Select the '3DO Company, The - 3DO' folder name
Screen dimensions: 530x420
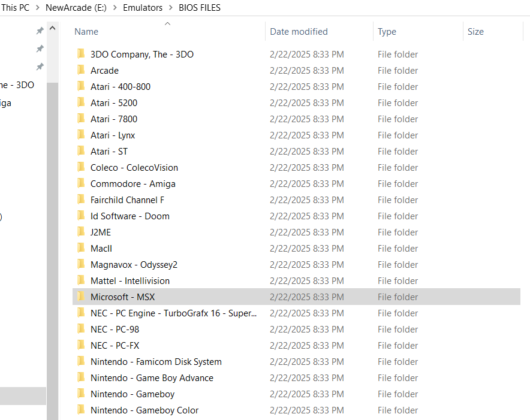142,55
